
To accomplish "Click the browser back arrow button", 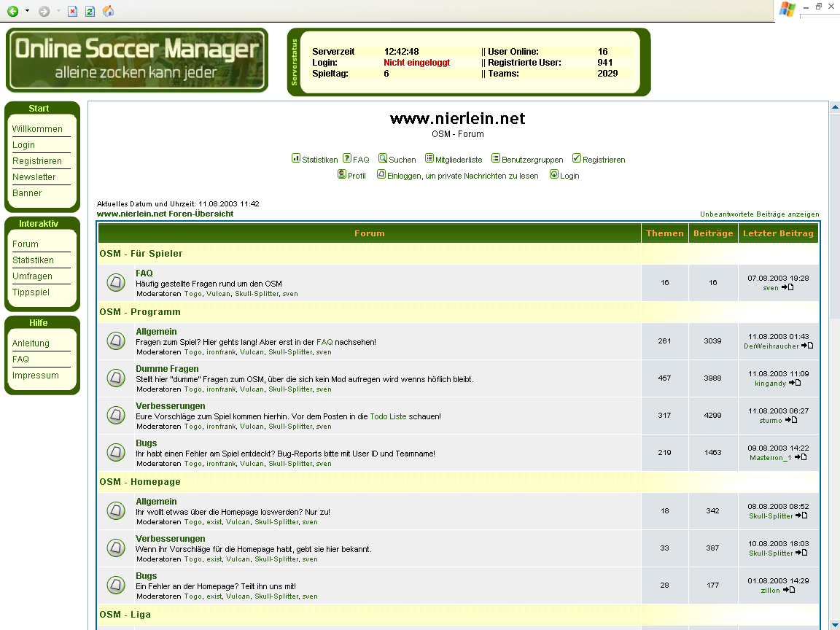I will coord(13,11).
